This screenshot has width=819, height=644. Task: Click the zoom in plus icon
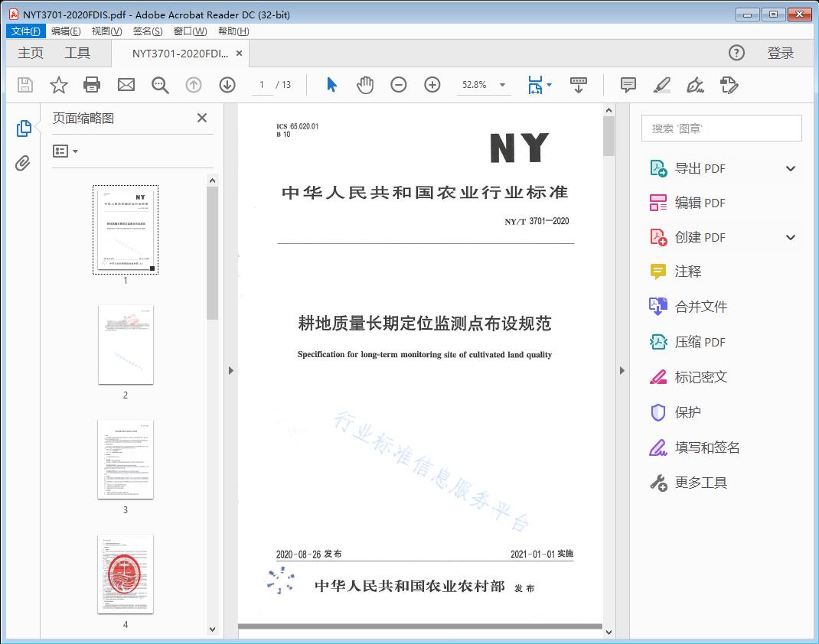point(432,85)
